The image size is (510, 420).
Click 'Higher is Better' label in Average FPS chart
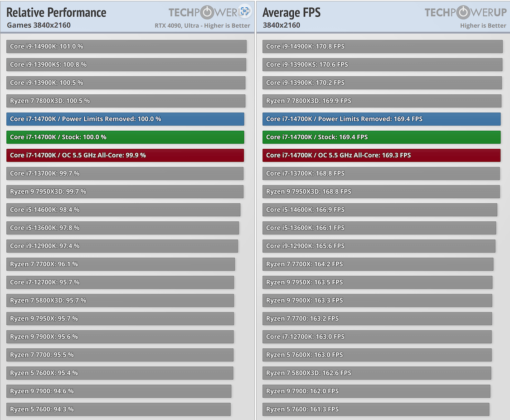click(483, 25)
